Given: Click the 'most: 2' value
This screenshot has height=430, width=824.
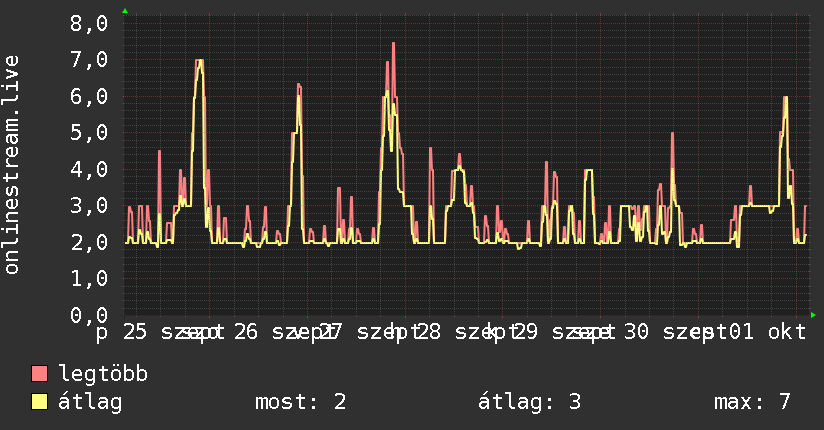Looking at the screenshot, I should pyautogui.click(x=301, y=402).
